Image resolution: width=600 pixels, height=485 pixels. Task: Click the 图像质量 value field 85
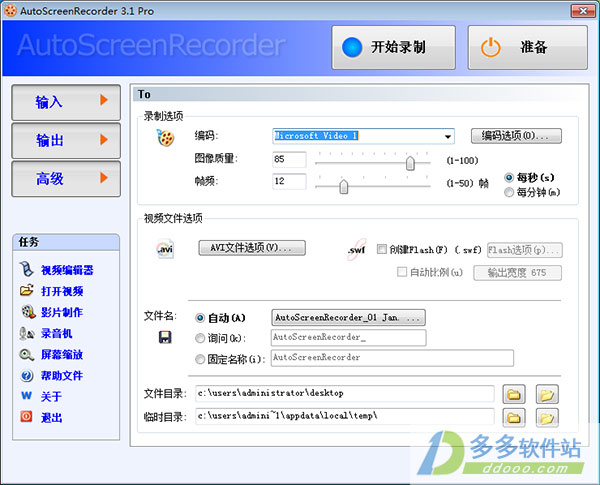(x=289, y=159)
